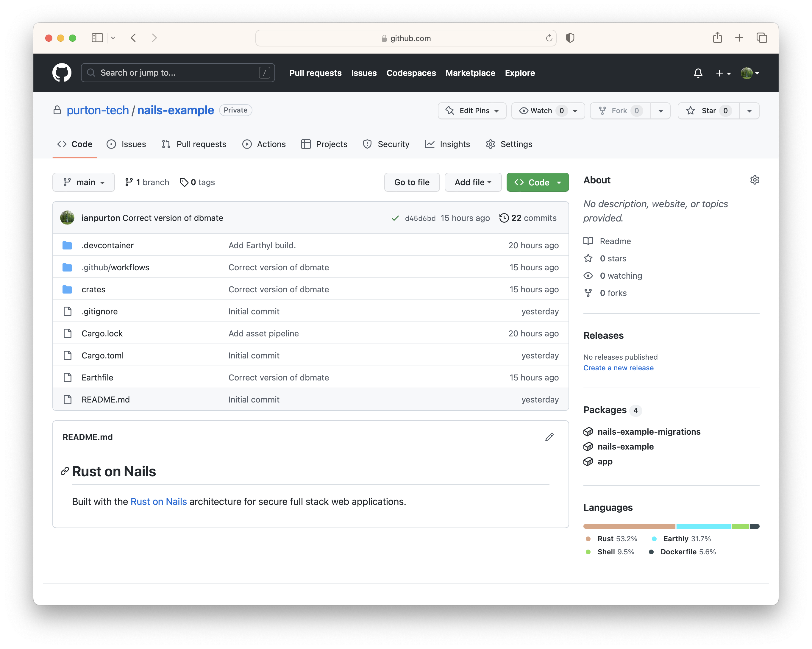Open Safari sidebar options chevron
Screen dimensions: 812x649
(113, 38)
